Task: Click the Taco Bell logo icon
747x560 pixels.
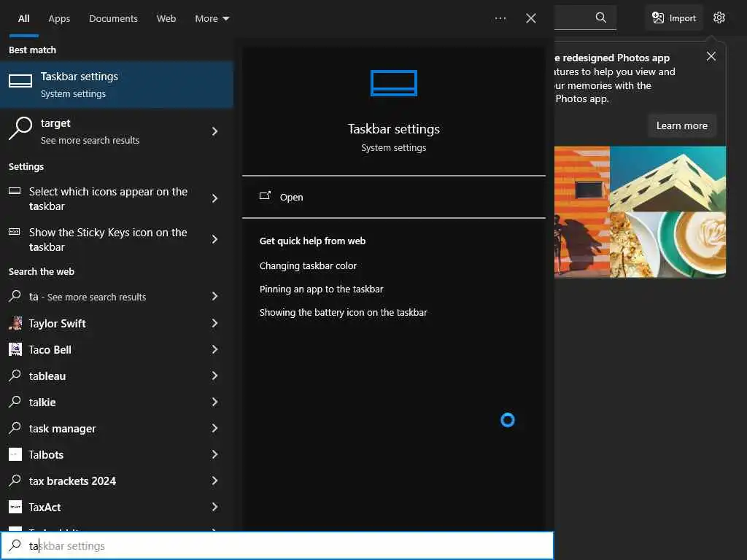Action: (x=15, y=349)
